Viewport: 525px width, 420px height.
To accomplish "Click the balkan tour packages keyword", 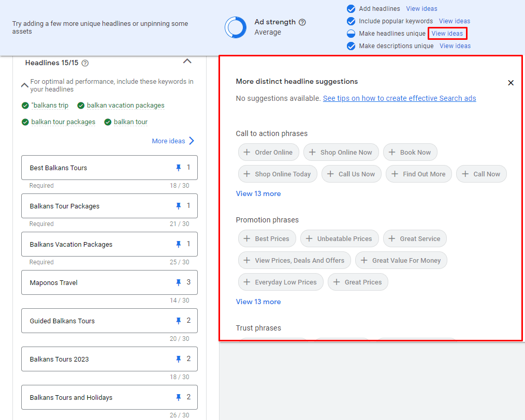I will (63, 122).
